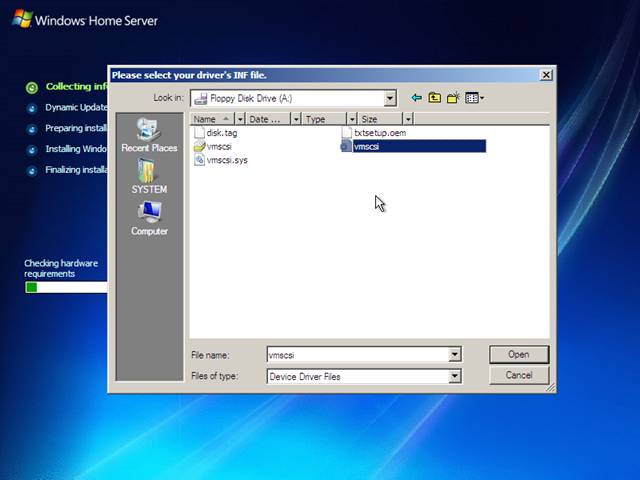Open the Size column filter dropdown
This screenshot has width=640, height=480.
point(408,119)
